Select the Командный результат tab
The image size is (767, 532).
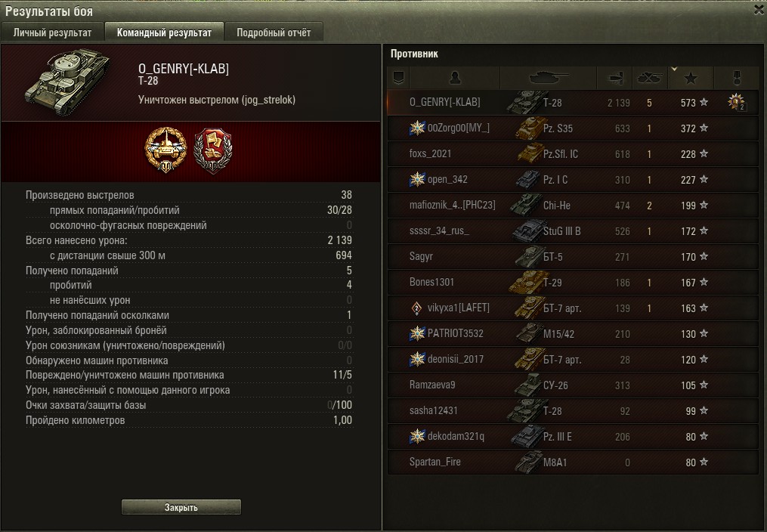(x=165, y=32)
